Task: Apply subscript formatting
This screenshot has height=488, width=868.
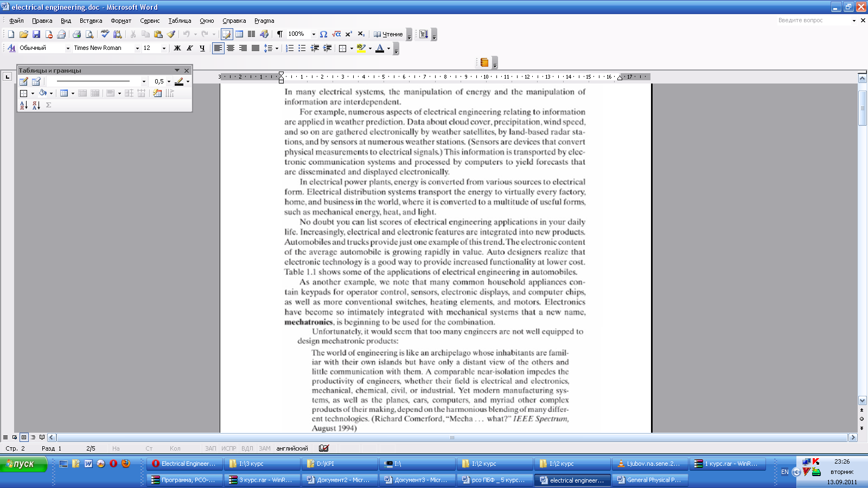Action: pyautogui.click(x=361, y=34)
